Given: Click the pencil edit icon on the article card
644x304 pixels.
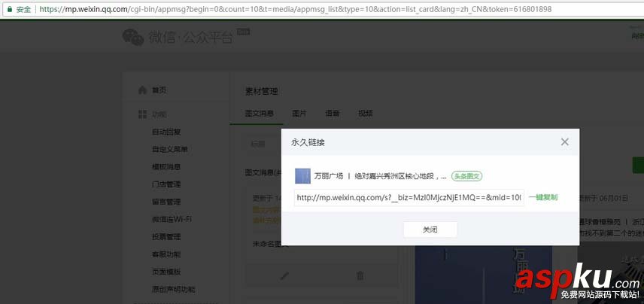Looking at the screenshot, I should point(284,275).
